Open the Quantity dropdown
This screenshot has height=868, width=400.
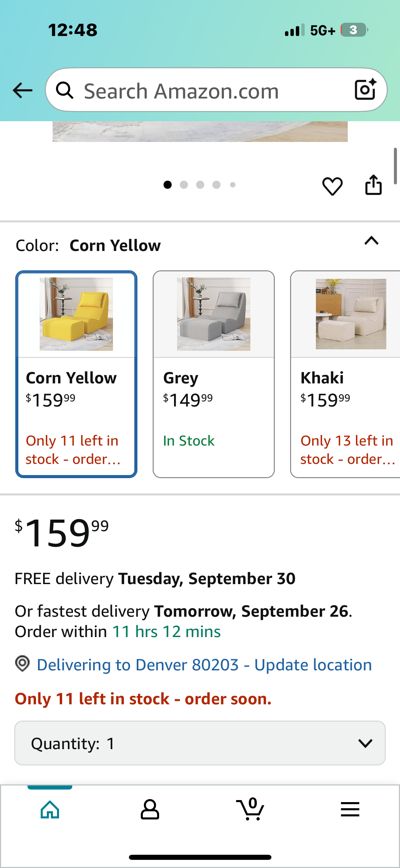pos(200,743)
